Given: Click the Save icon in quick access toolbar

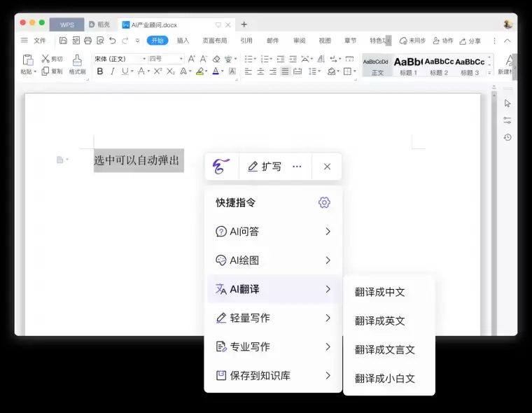Looking at the screenshot, I should [x=63, y=41].
